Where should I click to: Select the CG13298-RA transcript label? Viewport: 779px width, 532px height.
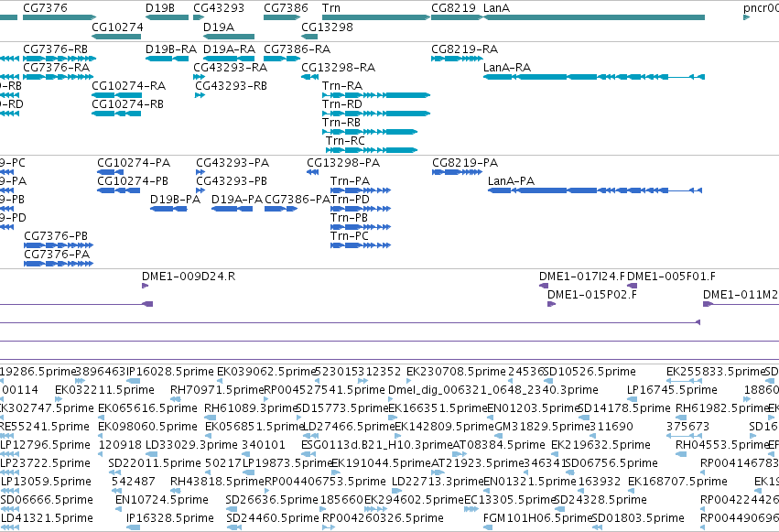tap(339, 68)
